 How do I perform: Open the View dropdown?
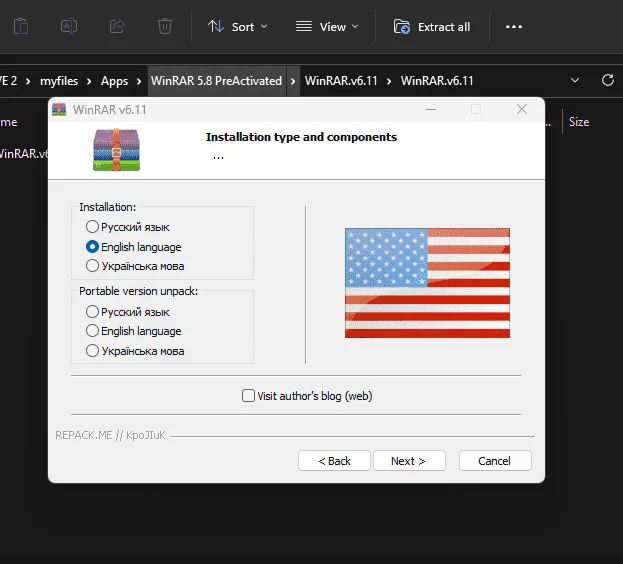(x=327, y=27)
